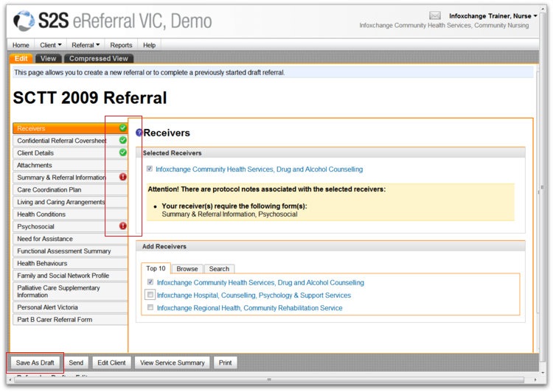Open Part B Carer Referral Form
Image resolution: width=553 pixels, height=392 pixels.
(x=70, y=319)
